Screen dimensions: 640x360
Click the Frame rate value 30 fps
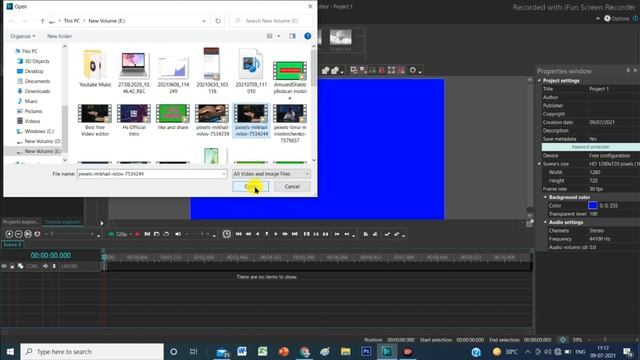click(596, 189)
